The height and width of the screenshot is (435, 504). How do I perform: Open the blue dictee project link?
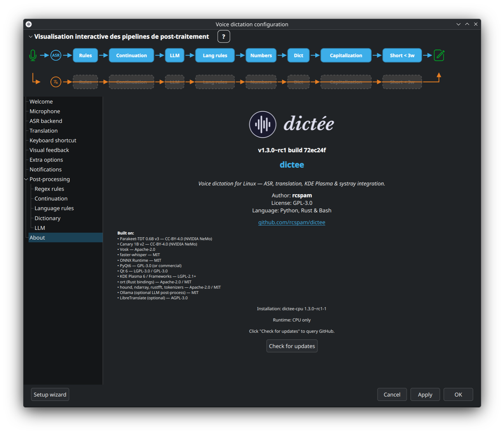tap(292, 165)
